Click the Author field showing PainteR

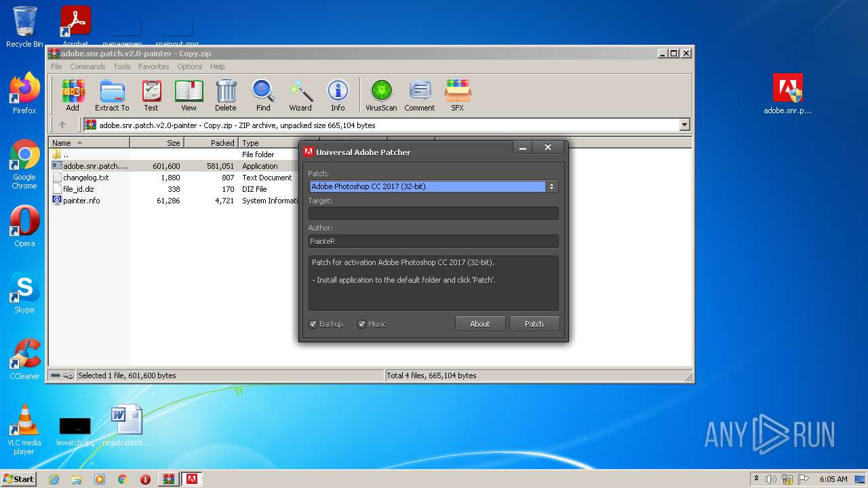pyautogui.click(x=433, y=241)
